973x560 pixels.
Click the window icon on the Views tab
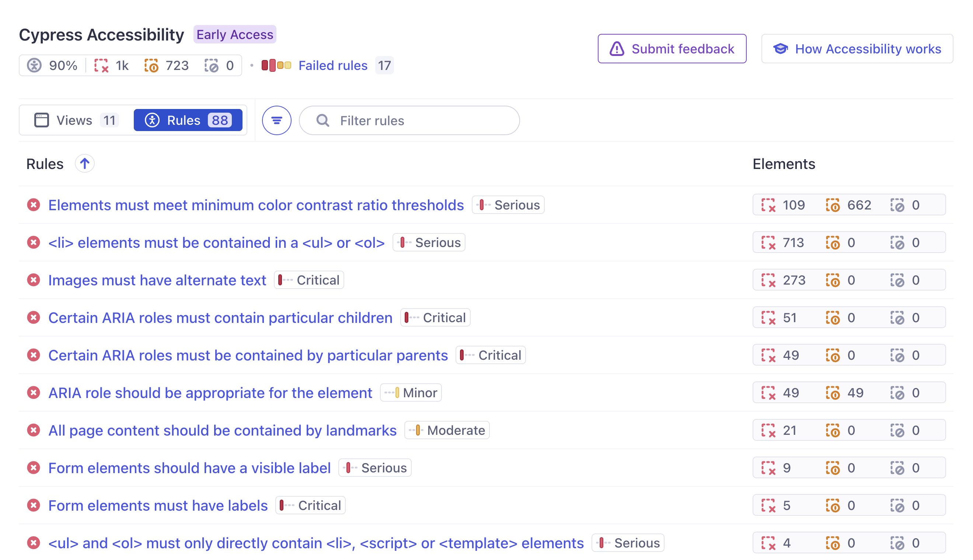(x=41, y=120)
